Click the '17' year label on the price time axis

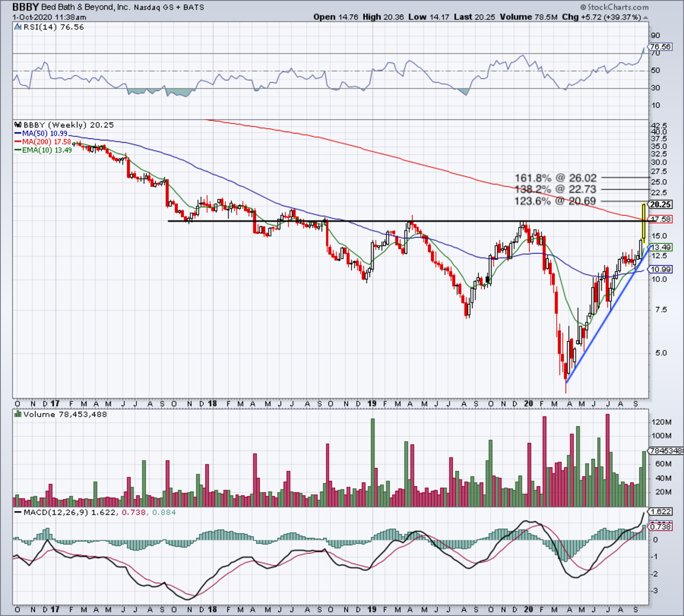pyautogui.click(x=55, y=403)
